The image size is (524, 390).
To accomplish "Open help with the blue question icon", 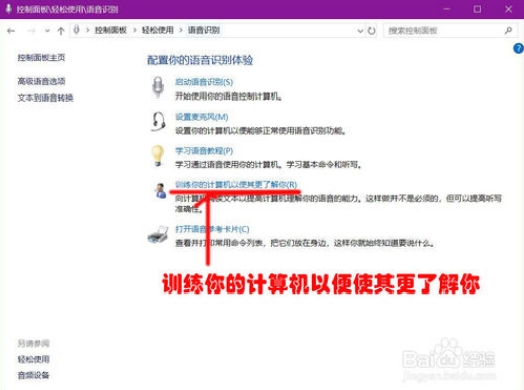I will pyautogui.click(x=518, y=48).
